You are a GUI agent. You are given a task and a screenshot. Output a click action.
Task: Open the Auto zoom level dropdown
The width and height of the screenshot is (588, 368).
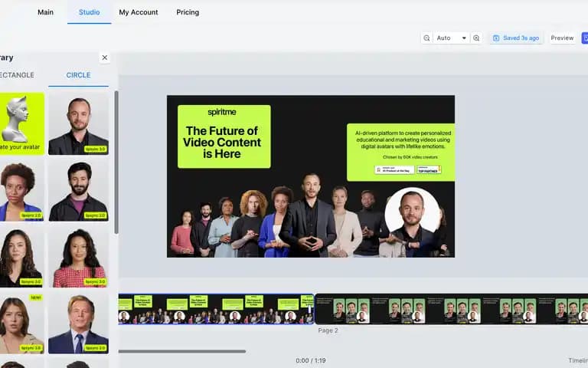pyautogui.click(x=451, y=38)
